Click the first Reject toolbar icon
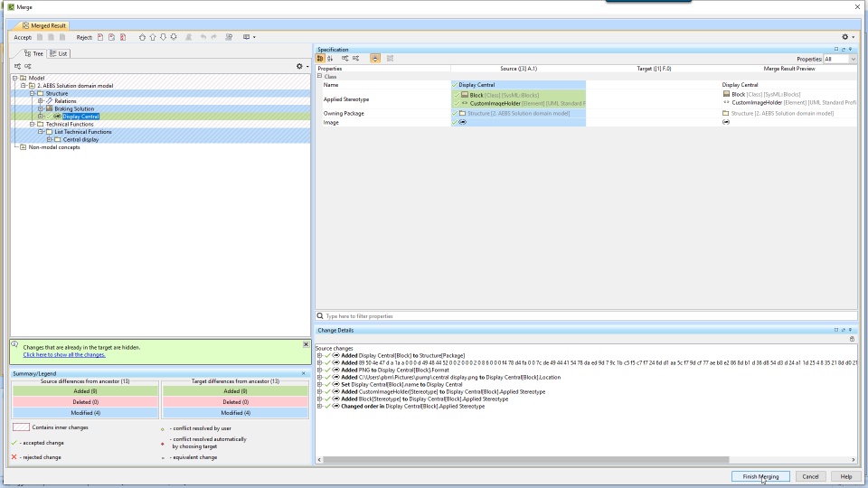 [100, 37]
